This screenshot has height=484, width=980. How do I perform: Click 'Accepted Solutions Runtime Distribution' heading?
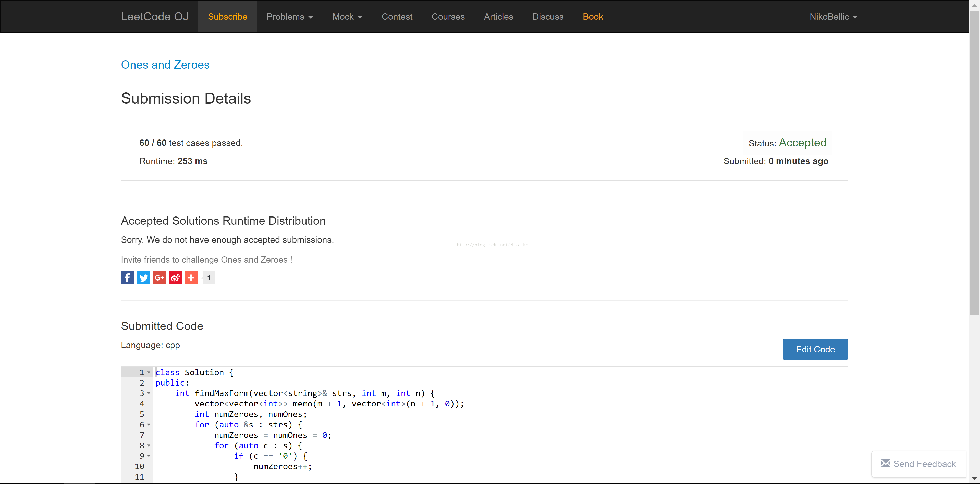point(223,221)
